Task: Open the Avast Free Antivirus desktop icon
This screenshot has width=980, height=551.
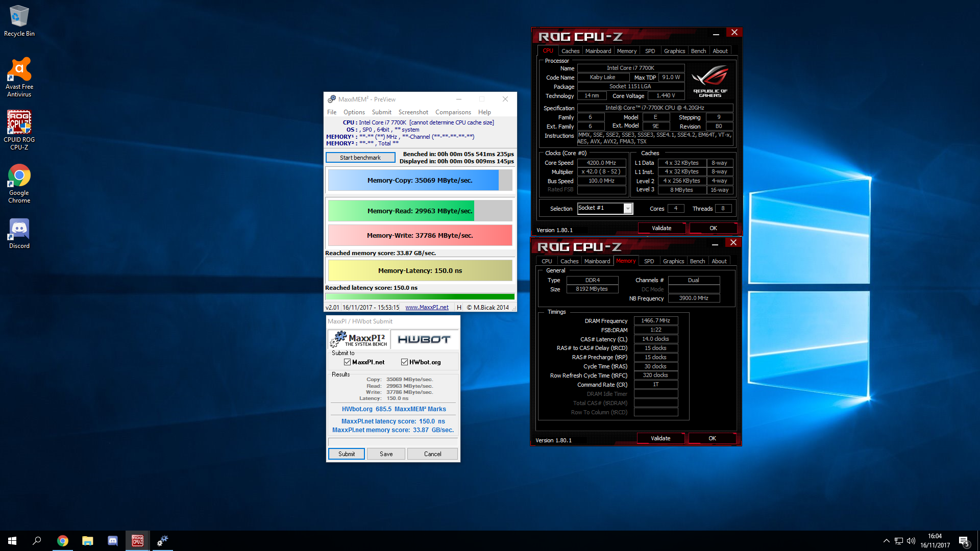Action: 19,77
